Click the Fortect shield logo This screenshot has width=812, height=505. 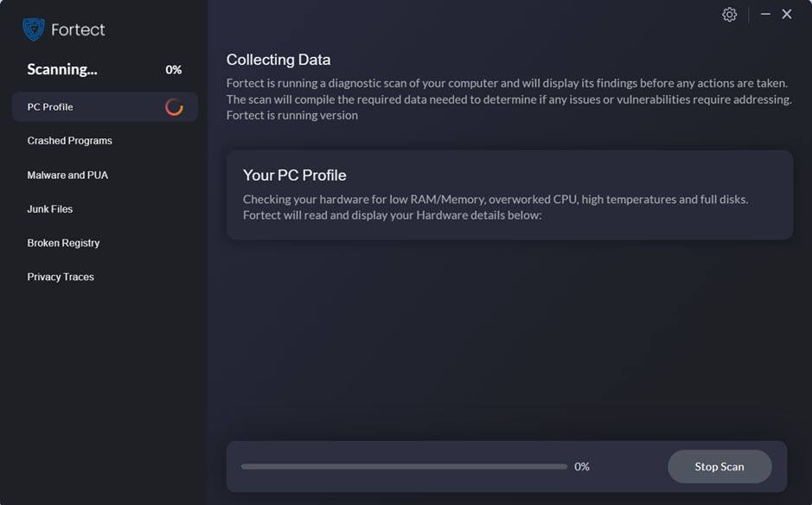34,29
